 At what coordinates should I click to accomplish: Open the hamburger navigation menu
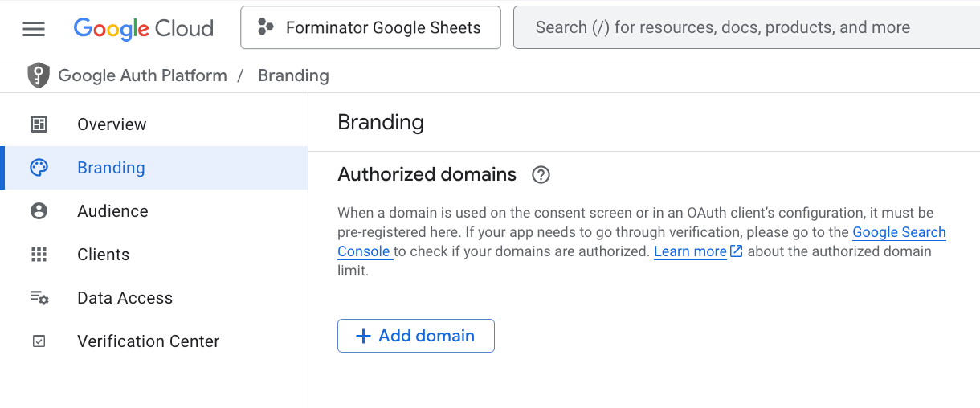[34, 29]
